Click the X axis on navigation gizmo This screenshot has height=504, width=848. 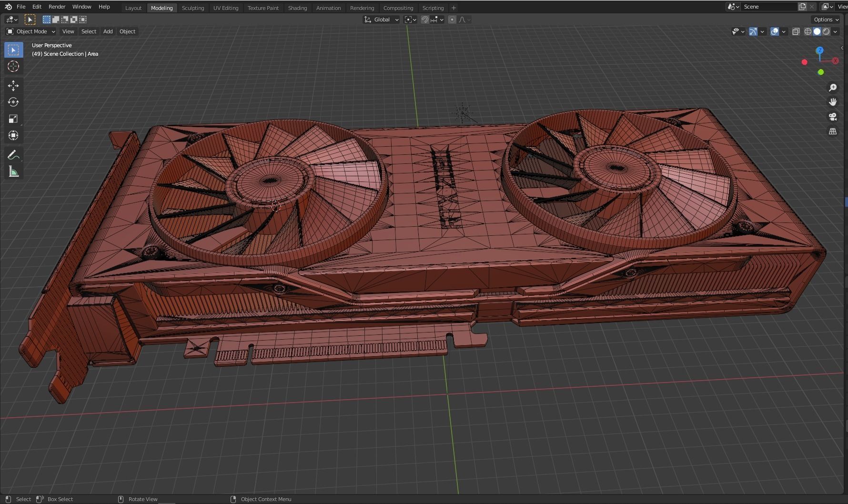[x=836, y=60]
